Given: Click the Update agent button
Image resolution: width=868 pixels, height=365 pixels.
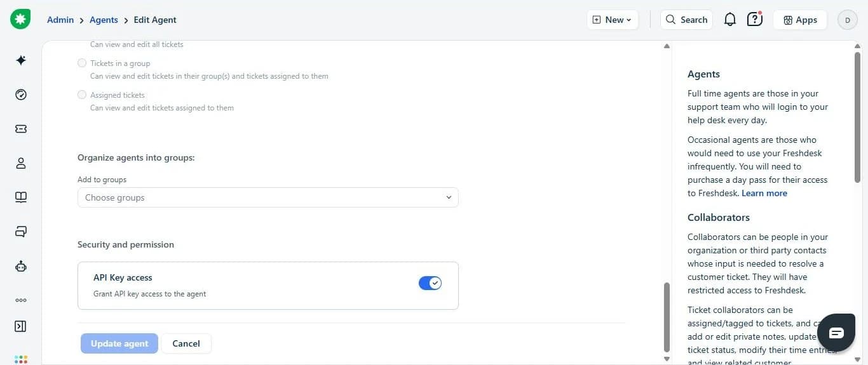Looking at the screenshot, I should pyautogui.click(x=119, y=343).
